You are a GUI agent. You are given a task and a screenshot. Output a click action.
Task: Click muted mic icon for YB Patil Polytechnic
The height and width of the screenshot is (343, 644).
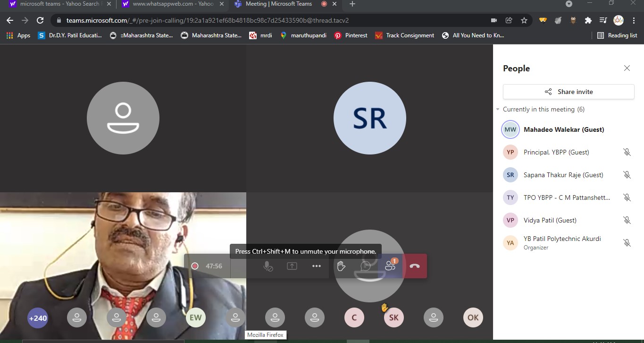pyautogui.click(x=627, y=243)
